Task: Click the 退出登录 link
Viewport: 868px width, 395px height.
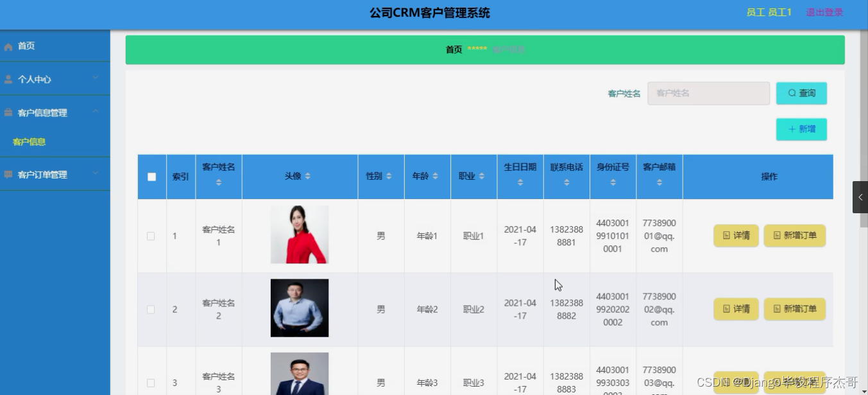Action: 824,12
